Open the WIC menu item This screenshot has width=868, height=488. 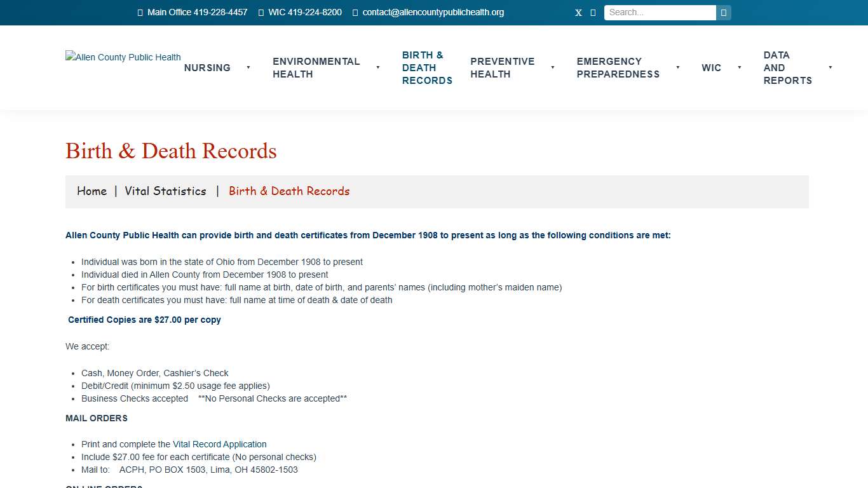pyautogui.click(x=711, y=68)
